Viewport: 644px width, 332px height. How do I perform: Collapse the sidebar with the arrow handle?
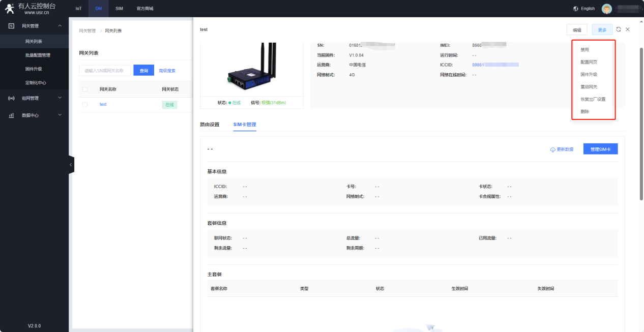click(71, 165)
